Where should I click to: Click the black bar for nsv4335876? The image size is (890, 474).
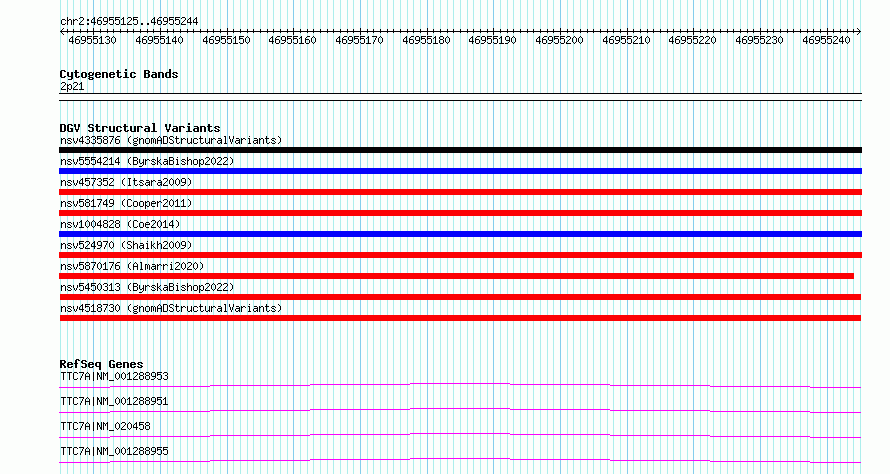460,150
